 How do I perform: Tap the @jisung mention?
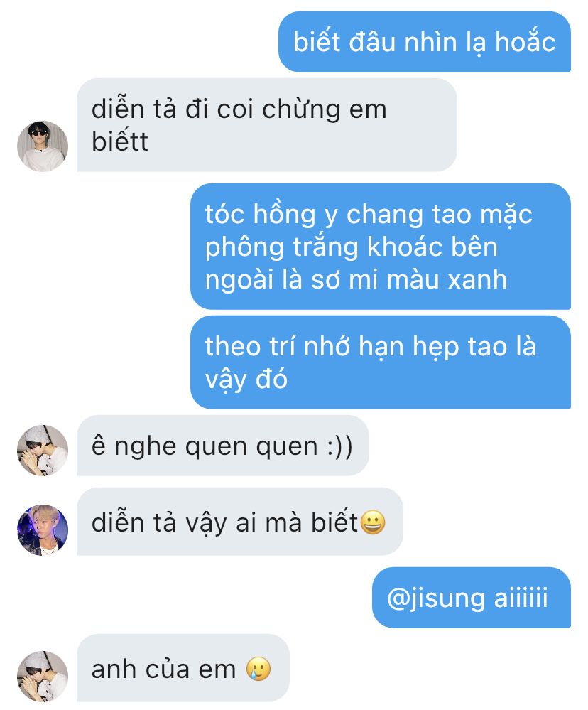[x=436, y=598]
